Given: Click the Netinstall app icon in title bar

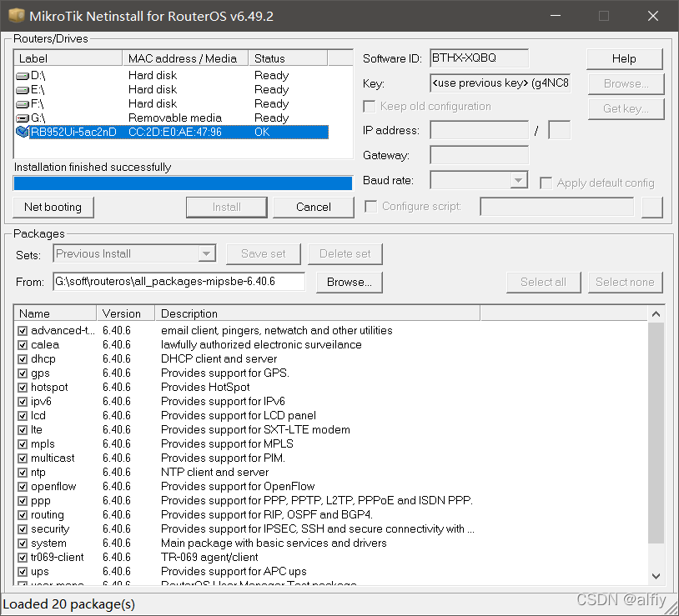Looking at the screenshot, I should pos(17,16).
